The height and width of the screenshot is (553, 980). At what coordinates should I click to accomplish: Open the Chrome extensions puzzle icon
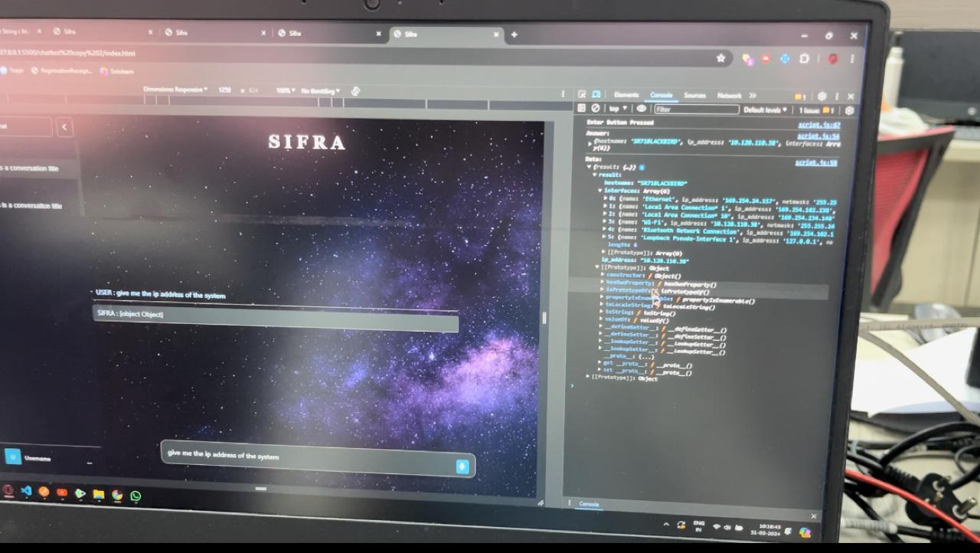point(805,58)
